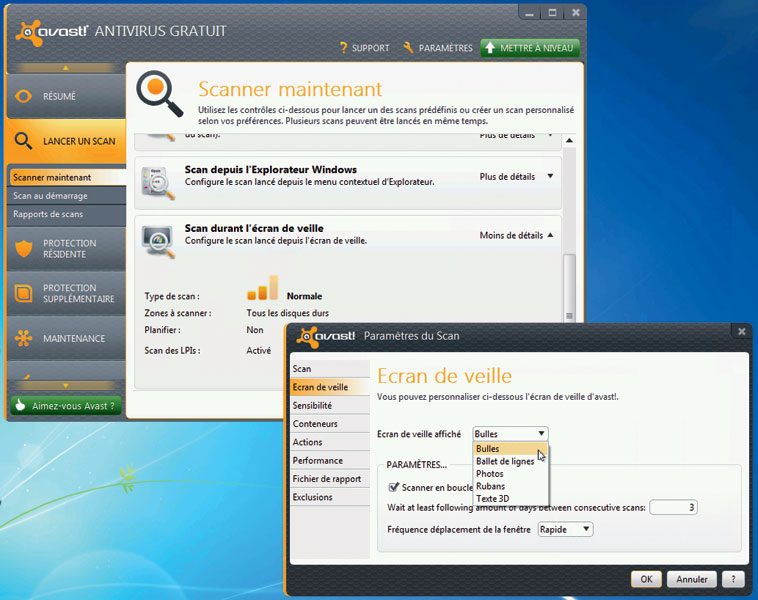
Task: Click the ? help button in the dialog
Action: [733, 579]
